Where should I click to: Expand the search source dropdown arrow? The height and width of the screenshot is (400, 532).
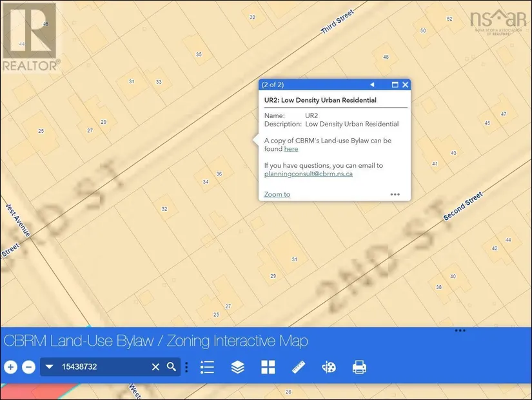tap(49, 367)
